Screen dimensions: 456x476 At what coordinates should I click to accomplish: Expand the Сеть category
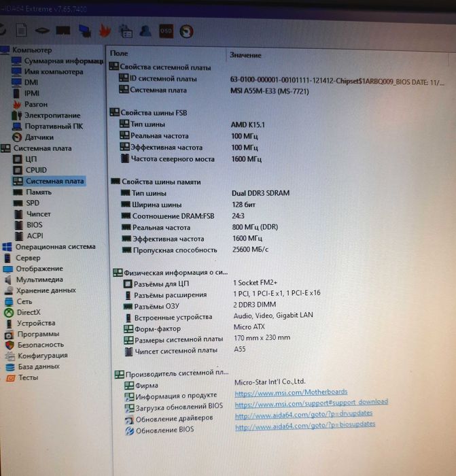(x=24, y=301)
